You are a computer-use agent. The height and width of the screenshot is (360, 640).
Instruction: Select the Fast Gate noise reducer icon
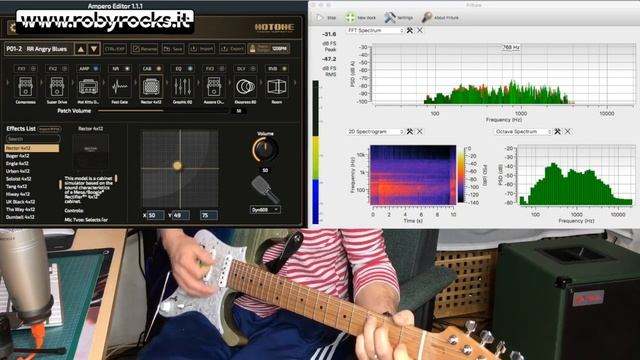120,87
